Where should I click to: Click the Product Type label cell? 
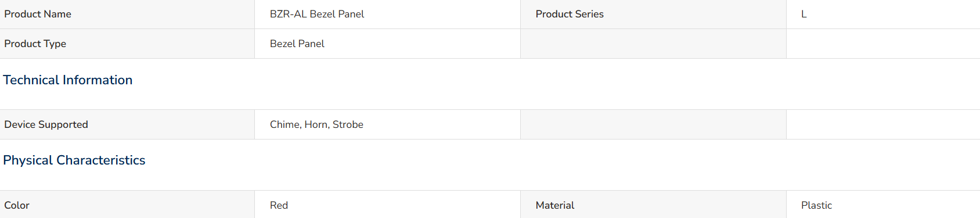(127, 44)
